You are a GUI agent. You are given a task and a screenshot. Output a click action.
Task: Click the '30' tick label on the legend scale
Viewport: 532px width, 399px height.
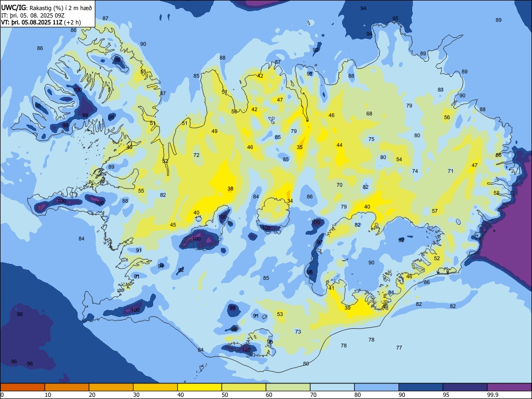click(136, 395)
